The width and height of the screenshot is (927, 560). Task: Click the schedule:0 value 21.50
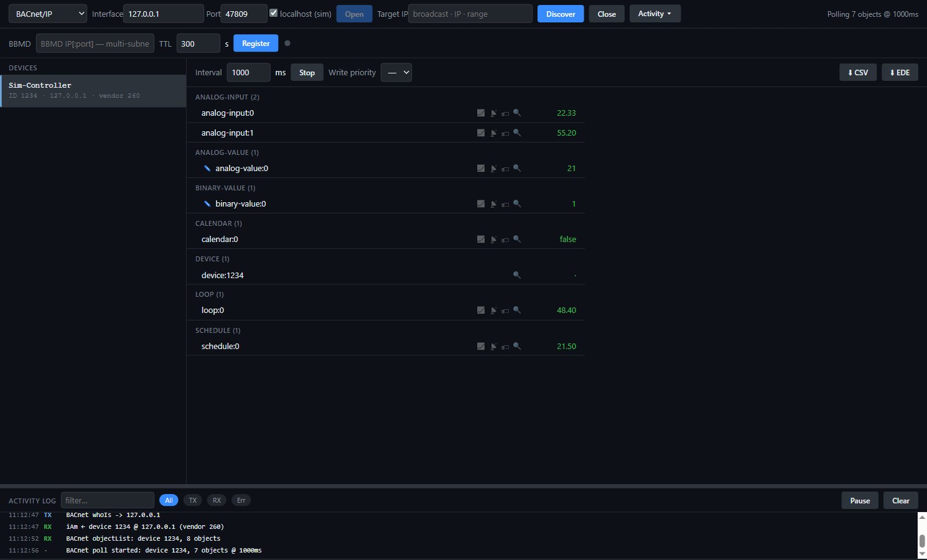[566, 347]
